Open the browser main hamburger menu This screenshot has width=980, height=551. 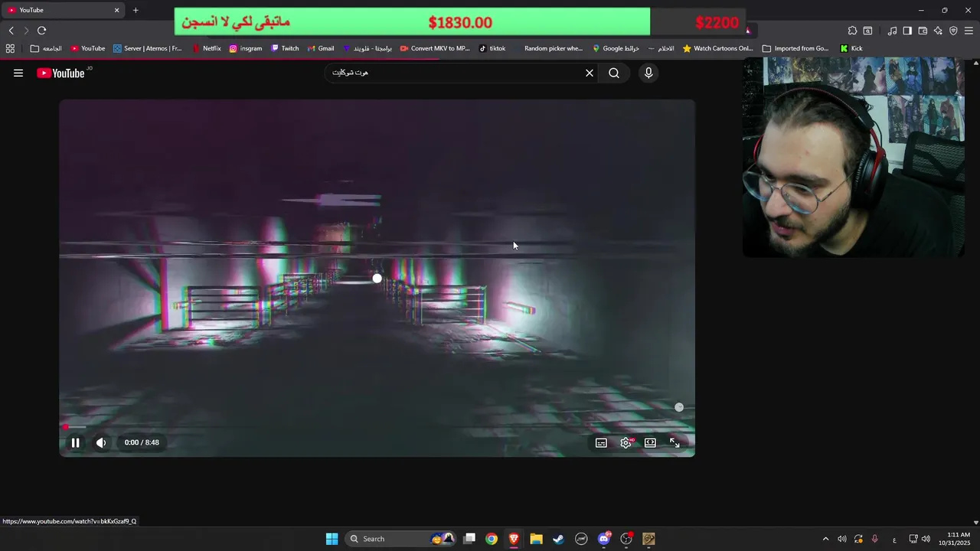click(x=969, y=31)
